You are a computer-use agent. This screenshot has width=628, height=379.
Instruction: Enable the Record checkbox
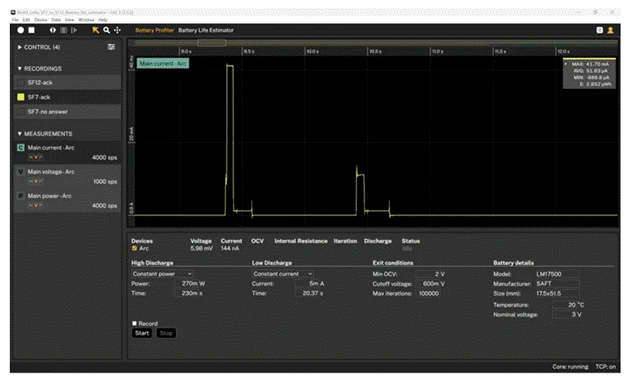(135, 323)
